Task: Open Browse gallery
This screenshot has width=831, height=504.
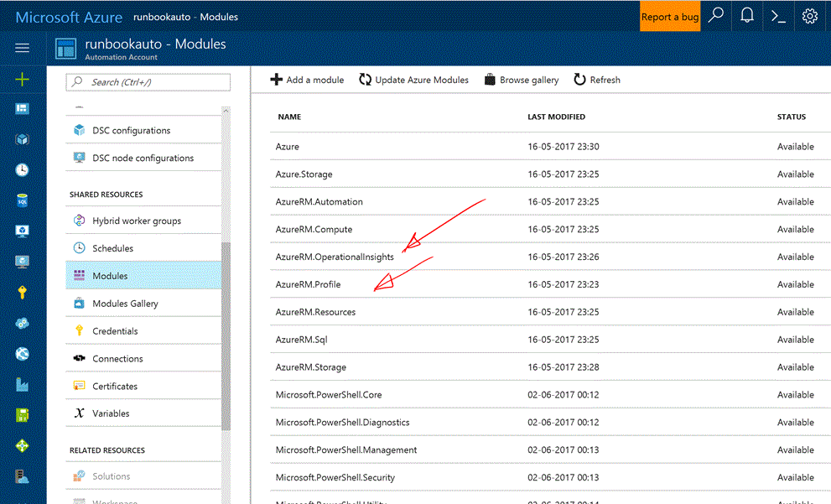Action: point(521,80)
